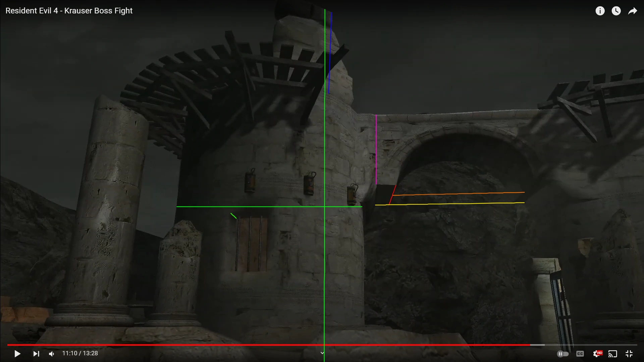Screen dimensions: 644x362
Task: Open the video info card icon
Action: (x=600, y=11)
